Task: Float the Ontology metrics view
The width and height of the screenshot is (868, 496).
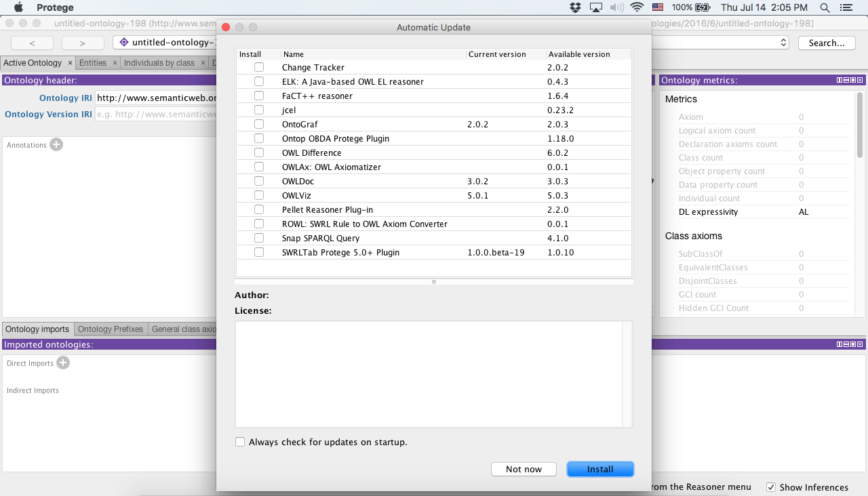Action: (853, 80)
